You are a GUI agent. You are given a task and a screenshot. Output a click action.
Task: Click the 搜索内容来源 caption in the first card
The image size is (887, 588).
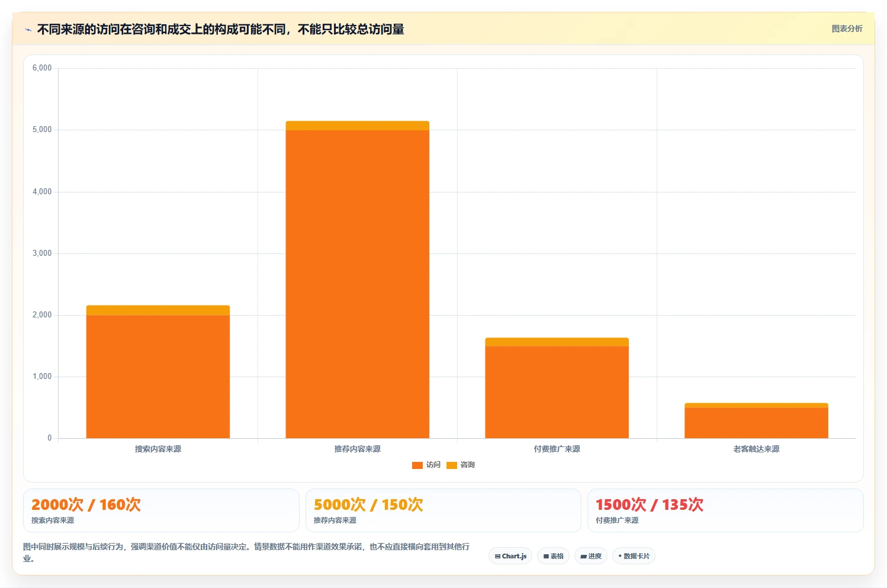53,520
